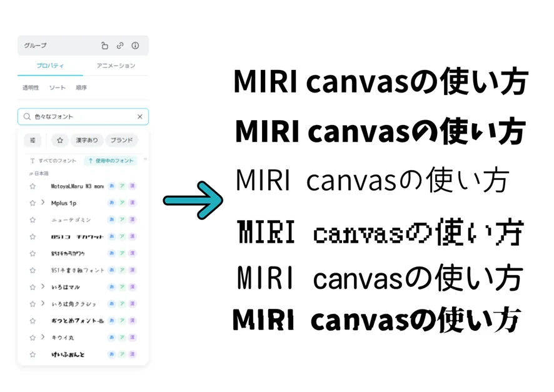The image size is (554, 392).
Task: Favorite the いろは角クラシック font star
Action: click(x=33, y=304)
